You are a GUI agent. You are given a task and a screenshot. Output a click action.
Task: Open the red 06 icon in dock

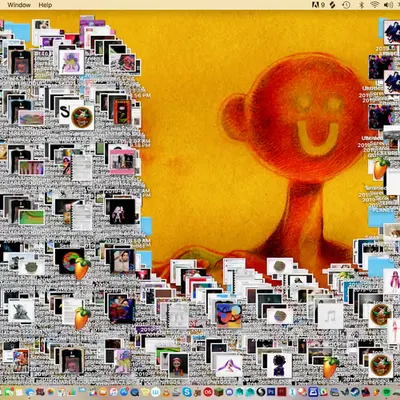(x=208, y=392)
